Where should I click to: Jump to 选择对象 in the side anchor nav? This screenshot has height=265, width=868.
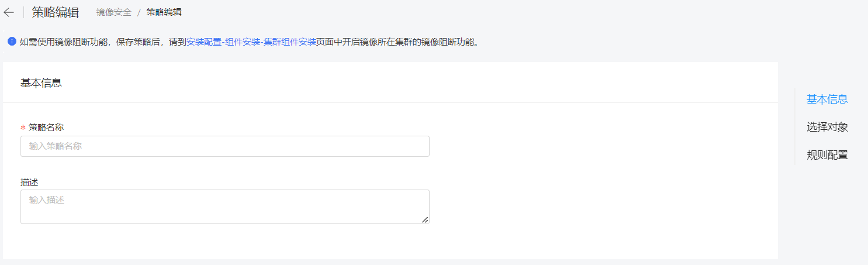(x=827, y=127)
